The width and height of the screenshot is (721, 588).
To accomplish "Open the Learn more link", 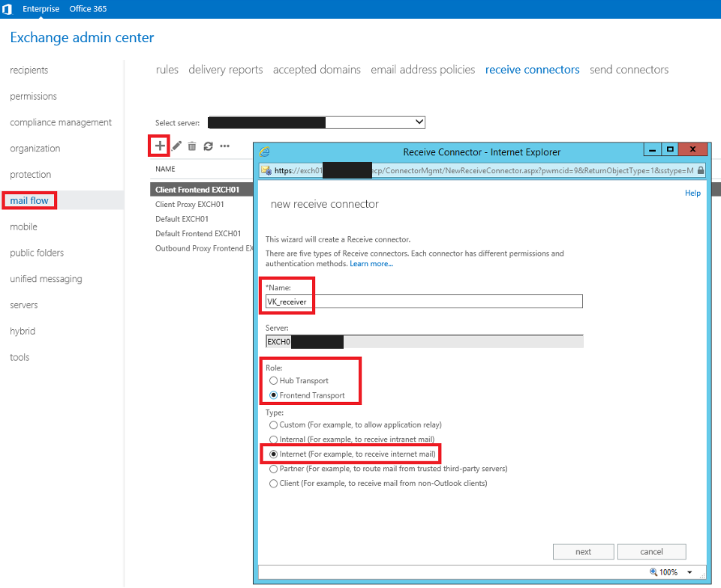I will tap(371, 264).
